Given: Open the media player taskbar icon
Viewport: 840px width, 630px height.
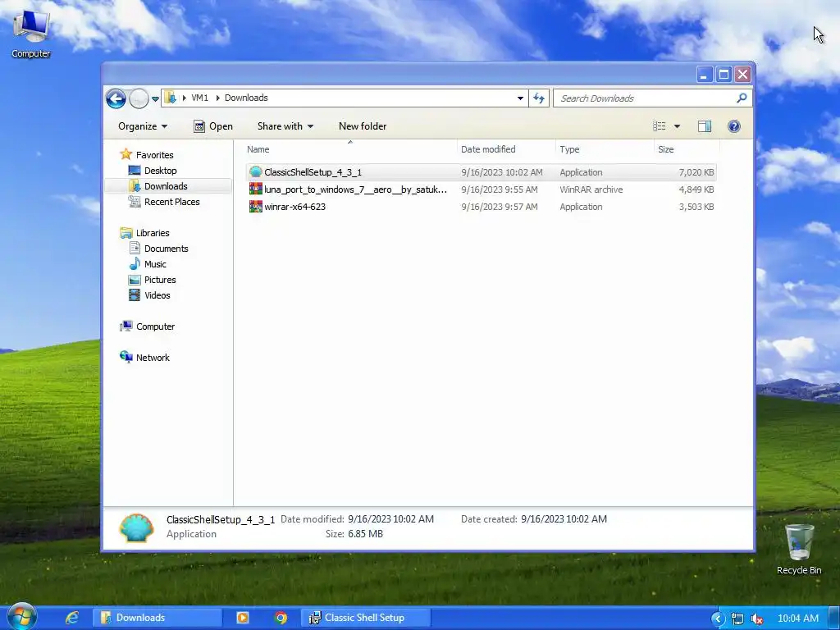Looking at the screenshot, I should click(243, 618).
